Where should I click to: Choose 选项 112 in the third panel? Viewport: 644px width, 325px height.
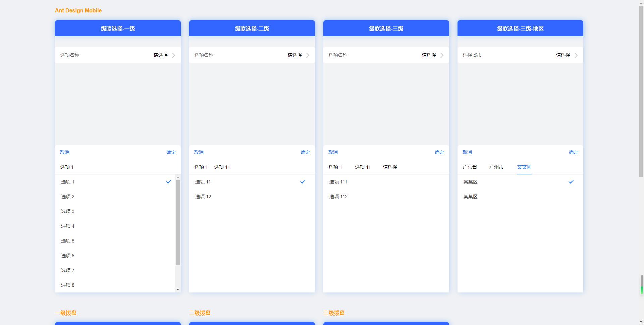tap(386, 197)
